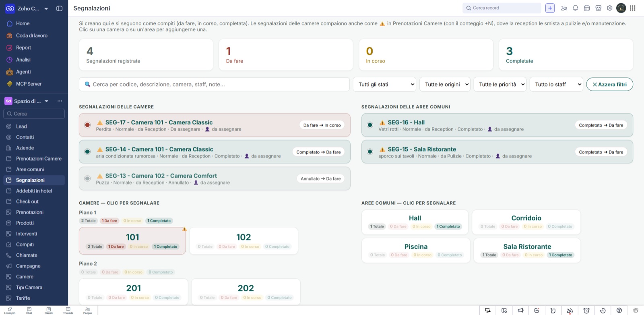Open the Tutto lo staff dropdown
The width and height of the screenshot is (644, 315).
(x=556, y=84)
